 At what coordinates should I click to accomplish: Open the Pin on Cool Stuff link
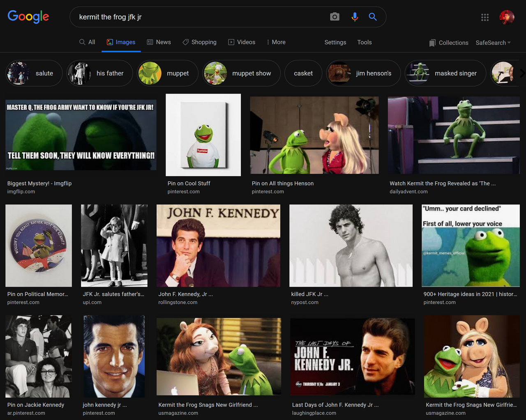pyautogui.click(x=189, y=184)
